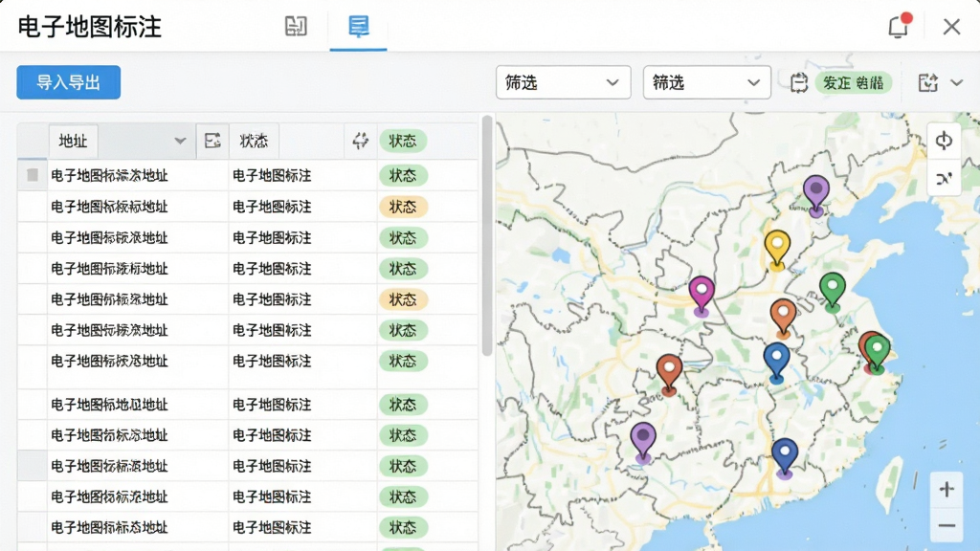980x551 pixels.
Task: Select the blue pin in the map center
Action: click(776, 362)
